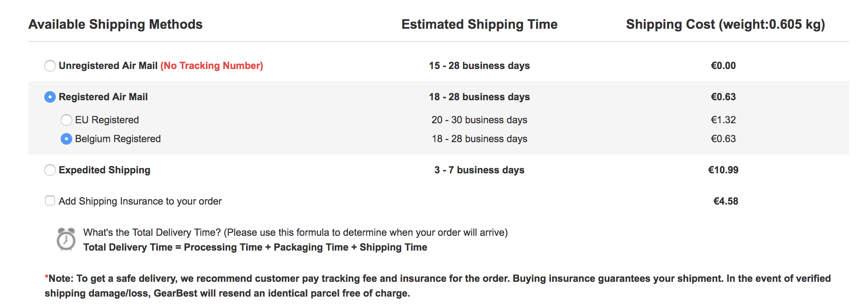Choose the Belgium Registered sub-option

coord(66,139)
